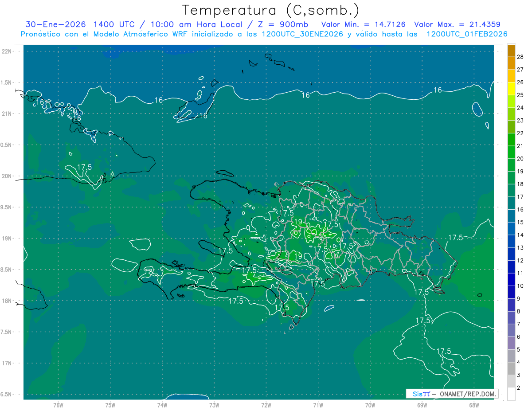Viewport: 532px width, 411px height.
Task: Click the easternmost "16" contour label
Action: click(x=438, y=90)
